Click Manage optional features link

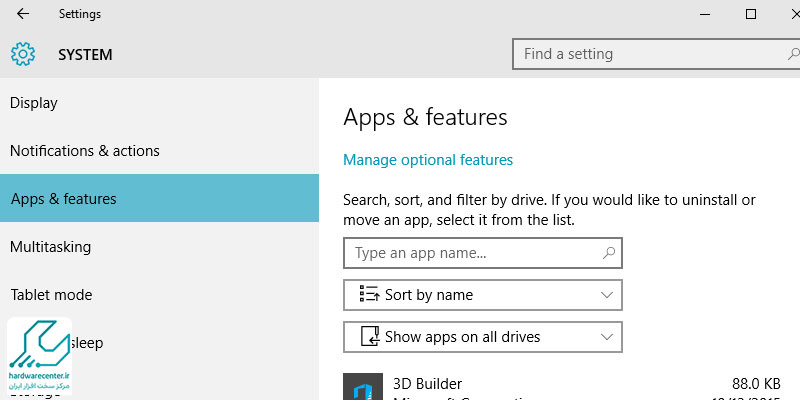click(x=428, y=160)
